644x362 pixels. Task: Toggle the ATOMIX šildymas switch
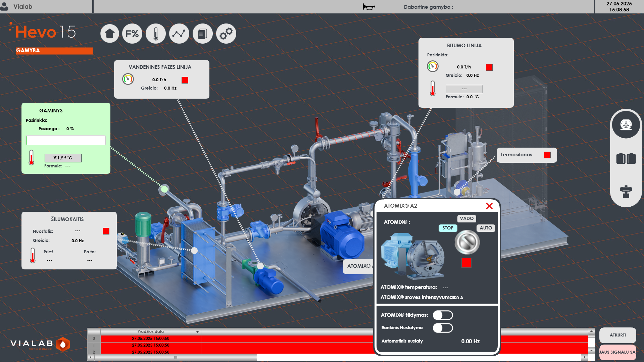point(443,315)
